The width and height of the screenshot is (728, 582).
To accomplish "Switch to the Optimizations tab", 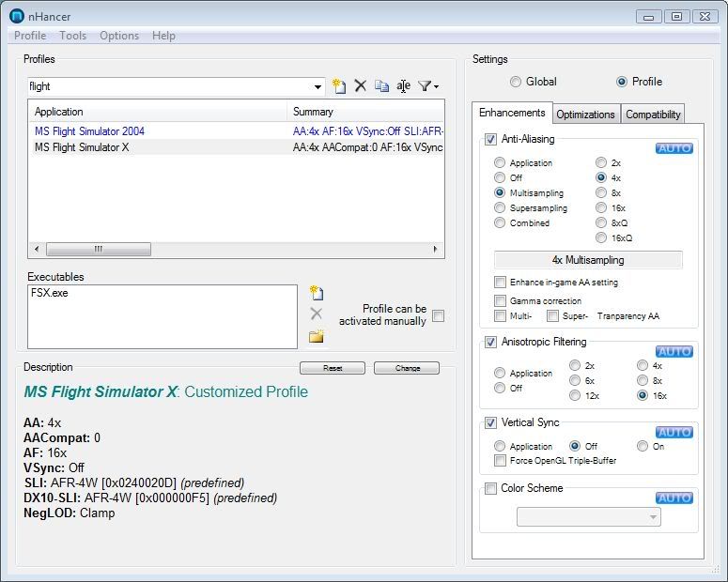I will click(x=585, y=115).
